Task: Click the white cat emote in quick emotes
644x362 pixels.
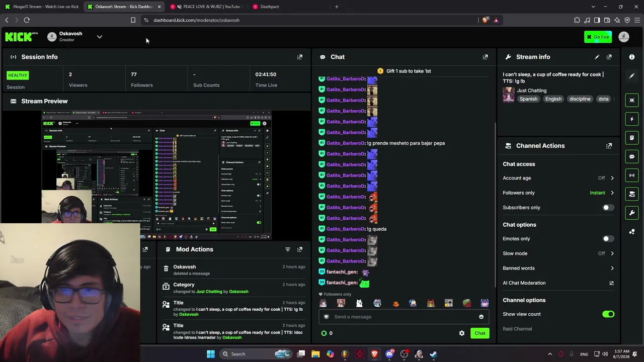Action: click(359, 303)
